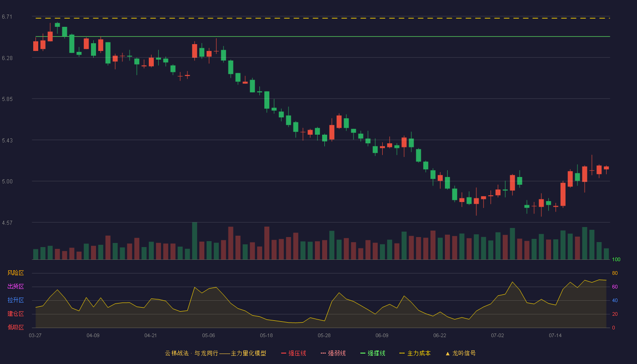Click the 6.28 price axis label
This screenshot has width=637, height=364.
pyautogui.click(x=7, y=58)
